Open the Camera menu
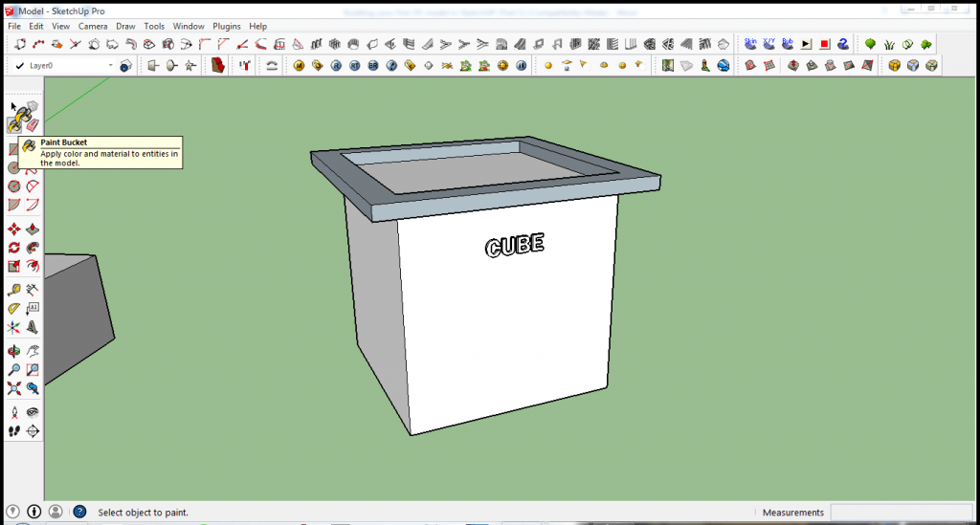 (93, 26)
